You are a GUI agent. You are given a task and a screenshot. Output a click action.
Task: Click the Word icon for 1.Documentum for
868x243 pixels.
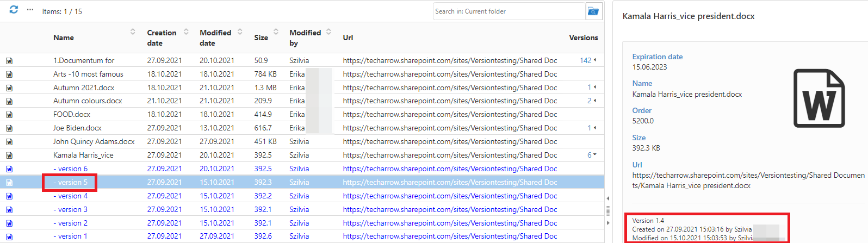click(9, 61)
